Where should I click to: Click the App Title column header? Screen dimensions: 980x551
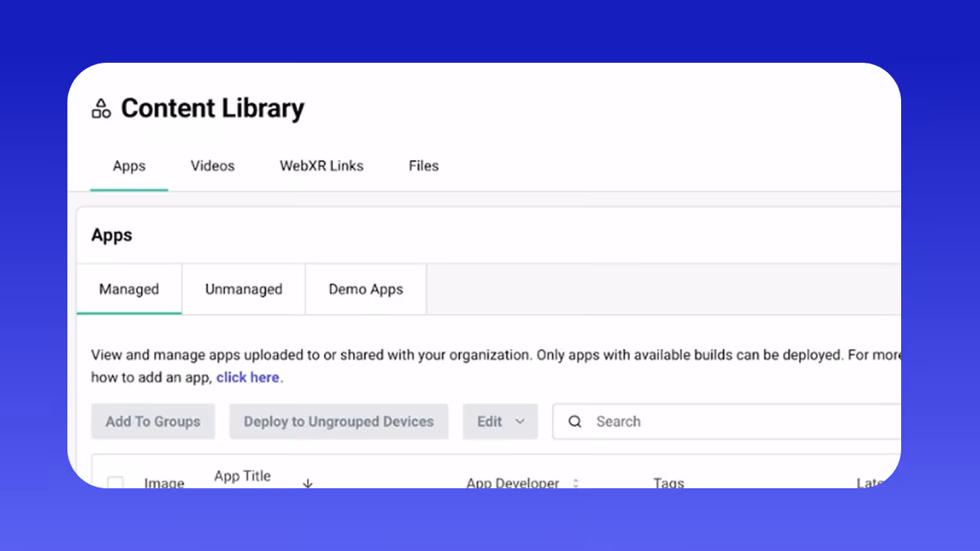click(x=243, y=478)
